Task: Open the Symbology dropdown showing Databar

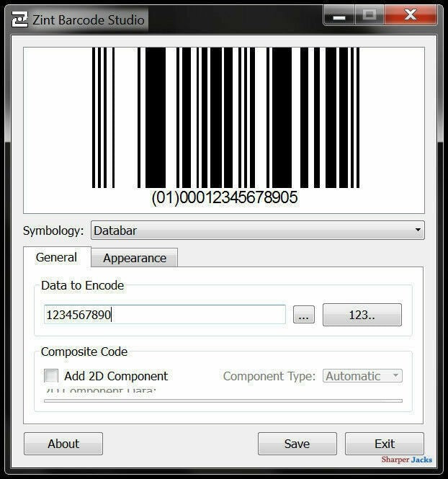Action: tap(257, 230)
